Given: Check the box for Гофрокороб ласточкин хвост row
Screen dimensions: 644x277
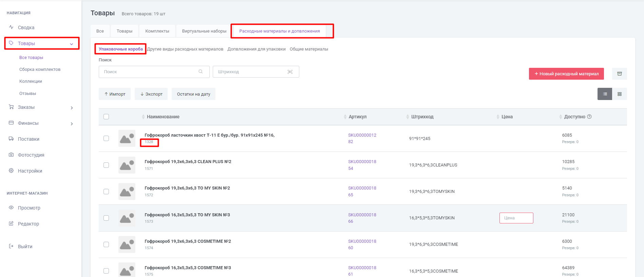Looking at the screenshot, I should click(x=106, y=138).
